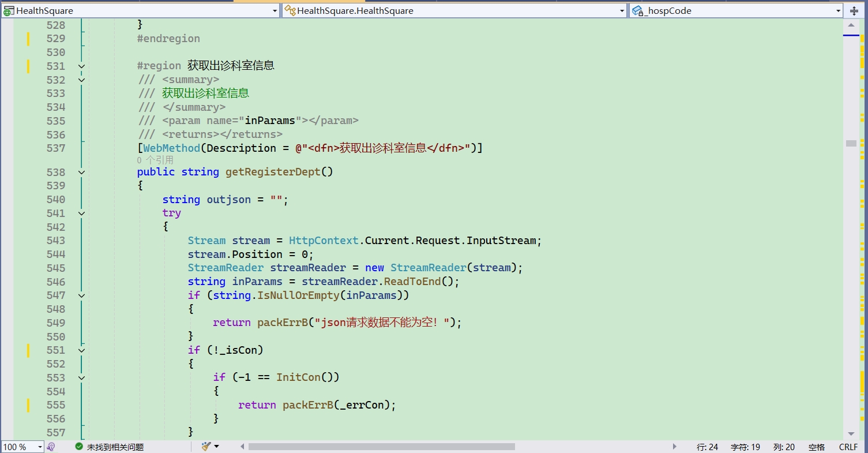Click the 行: 24 line indicator
Screen dimensions: 868x453
coord(708,447)
